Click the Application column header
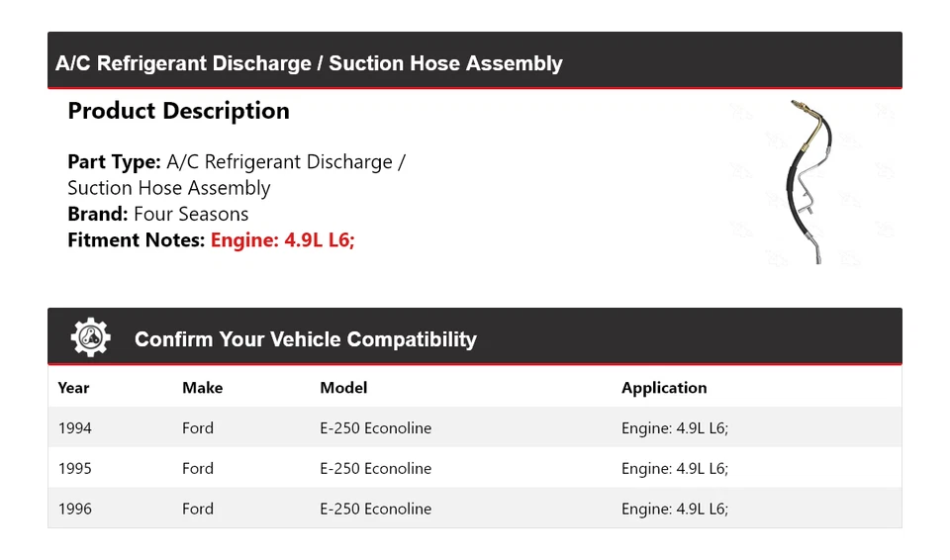The width and height of the screenshot is (950, 560). tap(663, 388)
